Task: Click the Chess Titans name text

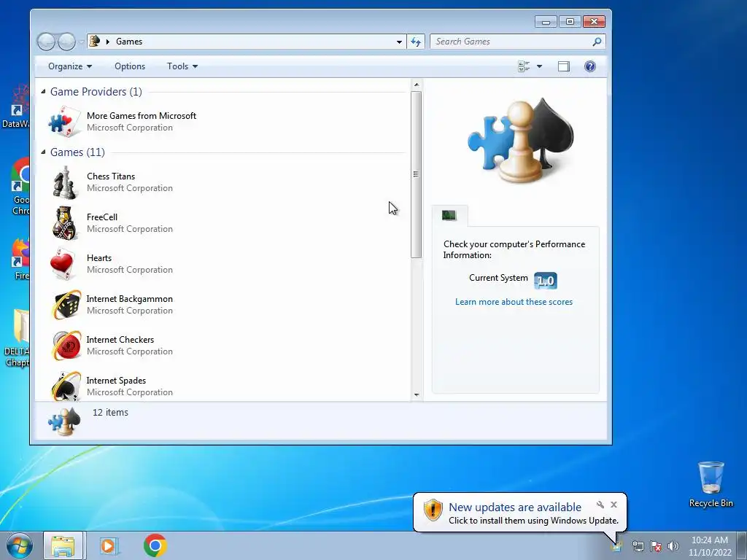Action: tap(111, 176)
